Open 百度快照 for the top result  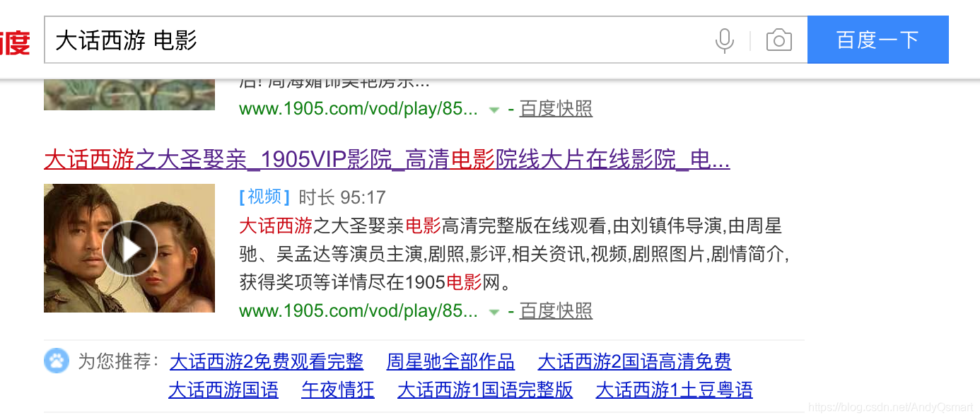pos(556,109)
